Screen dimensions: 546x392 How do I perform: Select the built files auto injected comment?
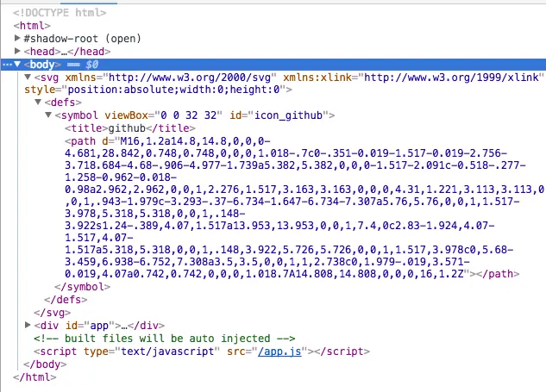coord(165,339)
